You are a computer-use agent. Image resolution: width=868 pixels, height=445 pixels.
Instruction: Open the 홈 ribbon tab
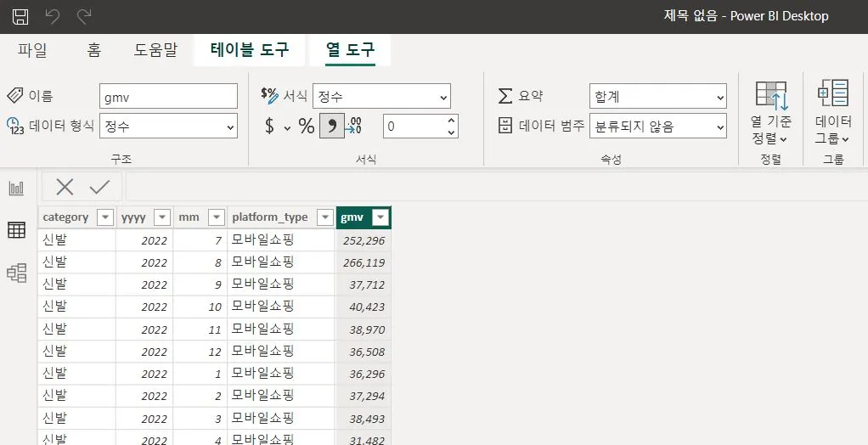click(x=93, y=50)
